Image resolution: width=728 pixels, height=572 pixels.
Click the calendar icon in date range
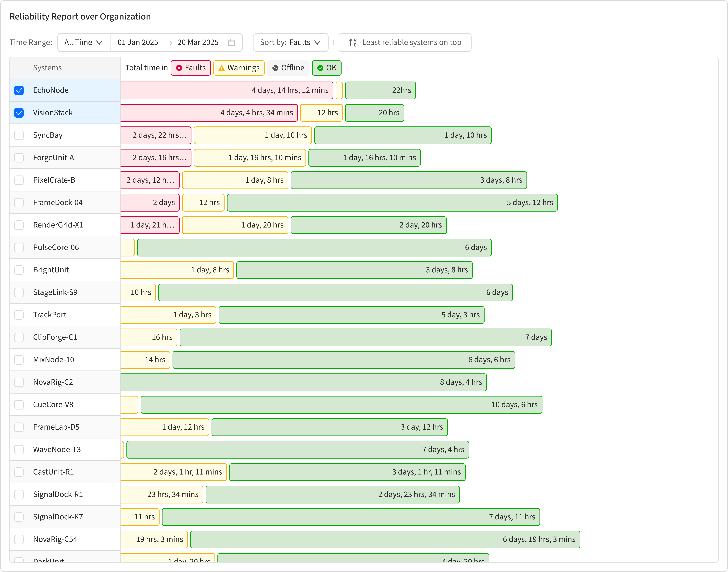(231, 43)
